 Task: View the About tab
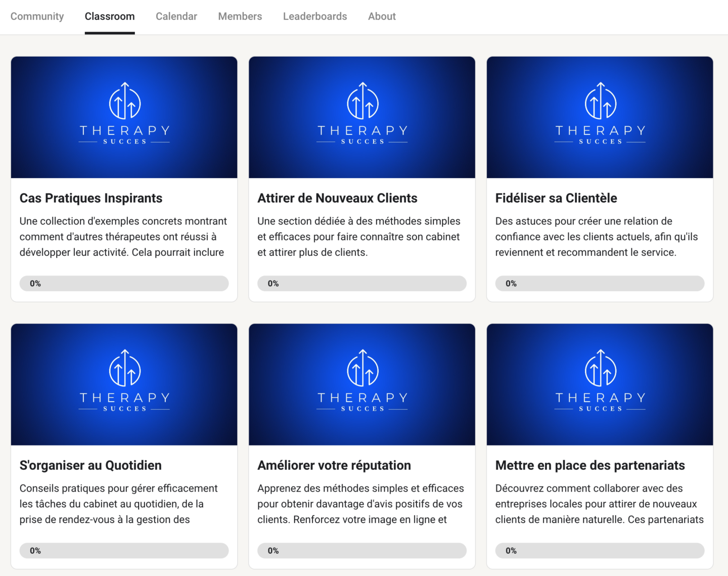coord(382,16)
